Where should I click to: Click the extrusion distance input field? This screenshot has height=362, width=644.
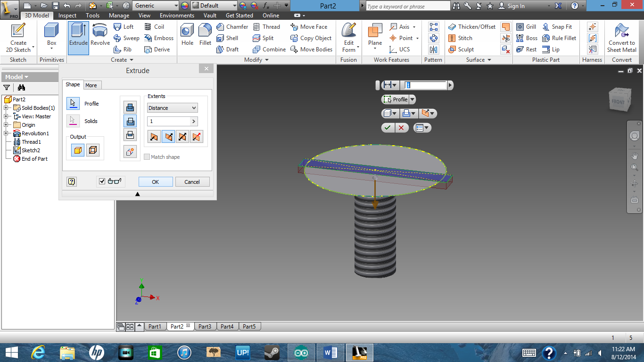coord(169,121)
